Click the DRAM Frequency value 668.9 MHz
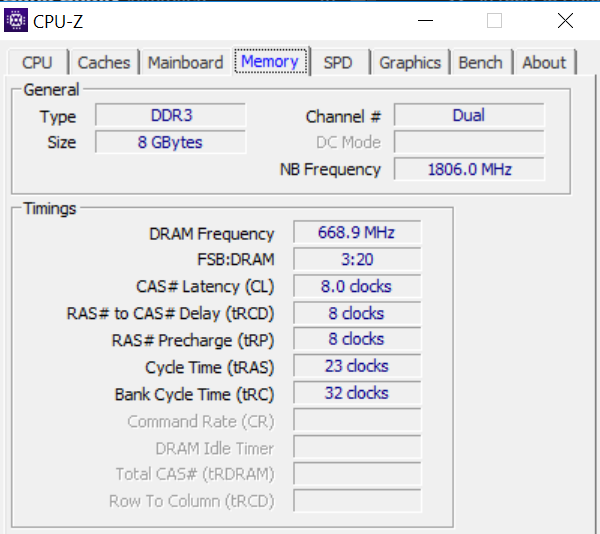Screen dimensions: 600x534 (357, 232)
